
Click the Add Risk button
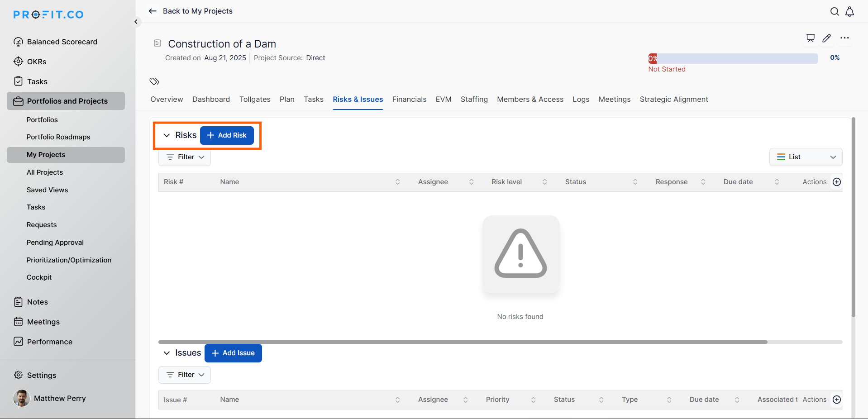click(227, 135)
